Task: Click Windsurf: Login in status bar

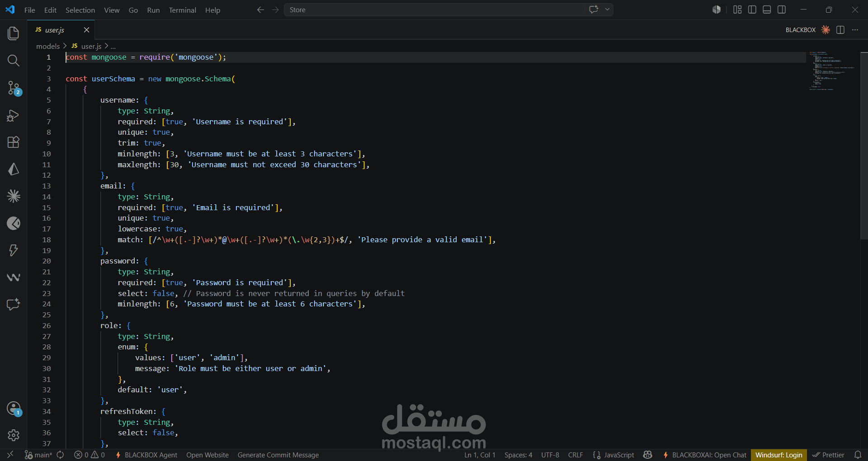Action: (778, 455)
